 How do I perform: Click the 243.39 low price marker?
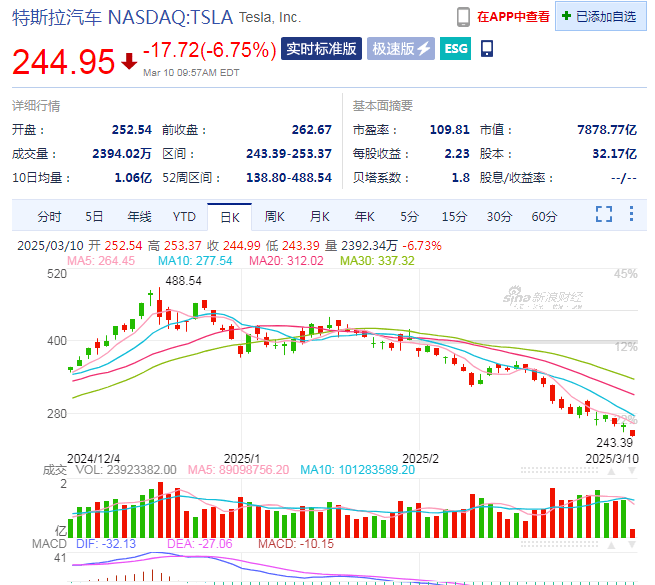(614, 443)
